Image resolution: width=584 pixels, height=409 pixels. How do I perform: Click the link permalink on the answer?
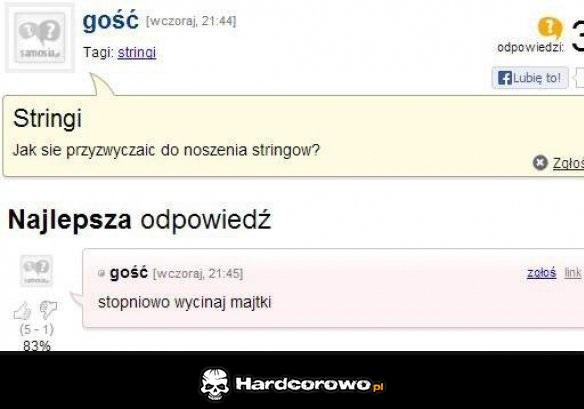tap(572, 273)
